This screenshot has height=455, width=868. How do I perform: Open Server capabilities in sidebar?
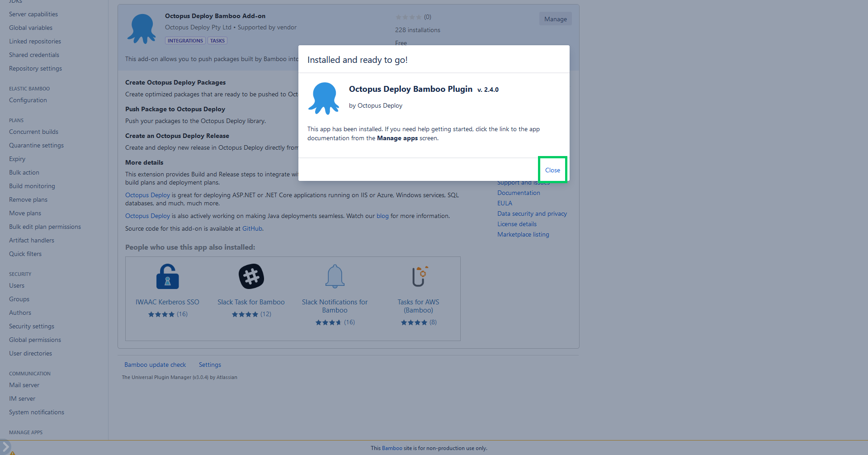33,14
